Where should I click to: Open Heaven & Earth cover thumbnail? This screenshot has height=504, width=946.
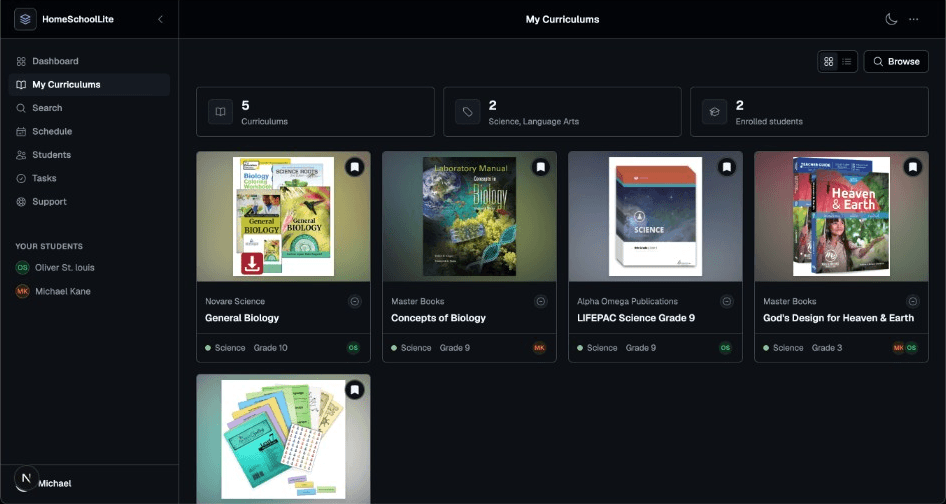(841, 216)
